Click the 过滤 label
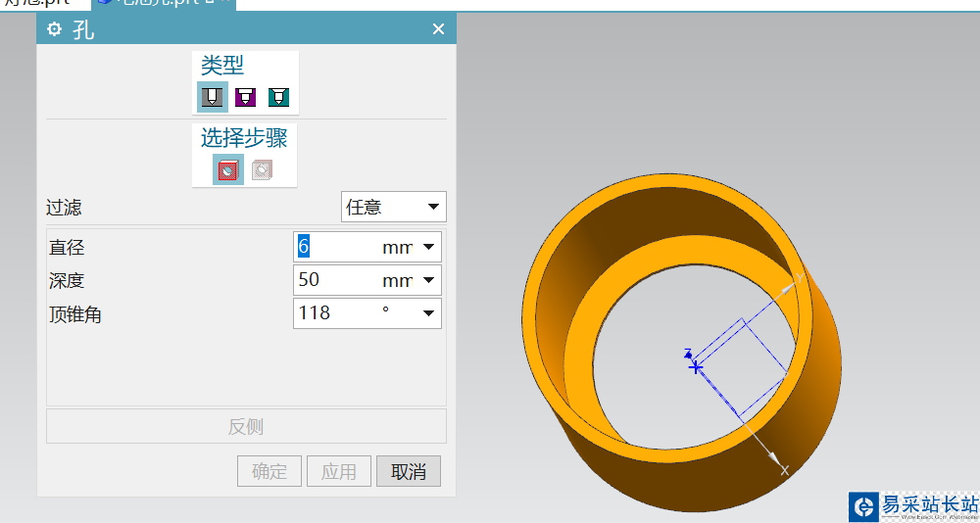980x523 pixels. [x=64, y=208]
